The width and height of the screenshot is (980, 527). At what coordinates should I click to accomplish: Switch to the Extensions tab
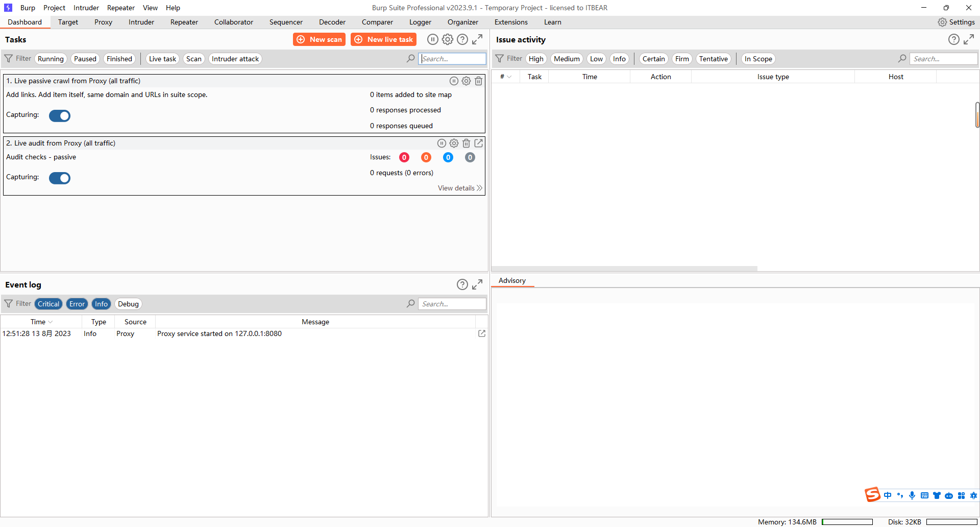(511, 22)
